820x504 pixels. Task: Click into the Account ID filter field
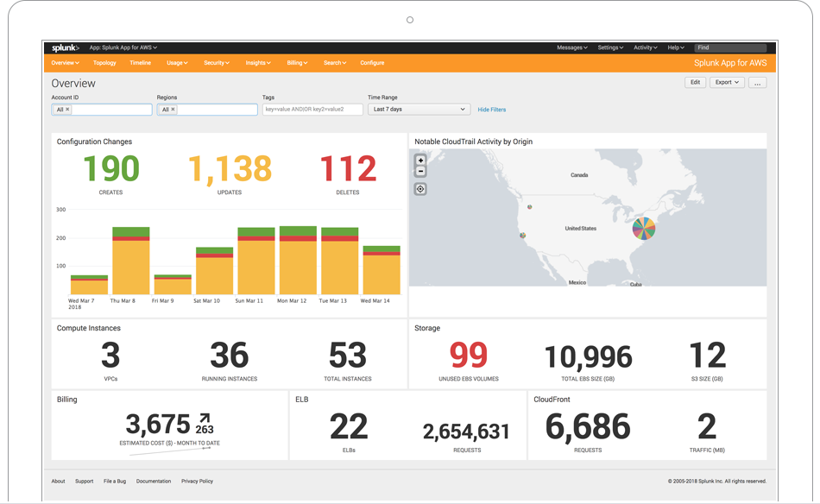click(102, 110)
